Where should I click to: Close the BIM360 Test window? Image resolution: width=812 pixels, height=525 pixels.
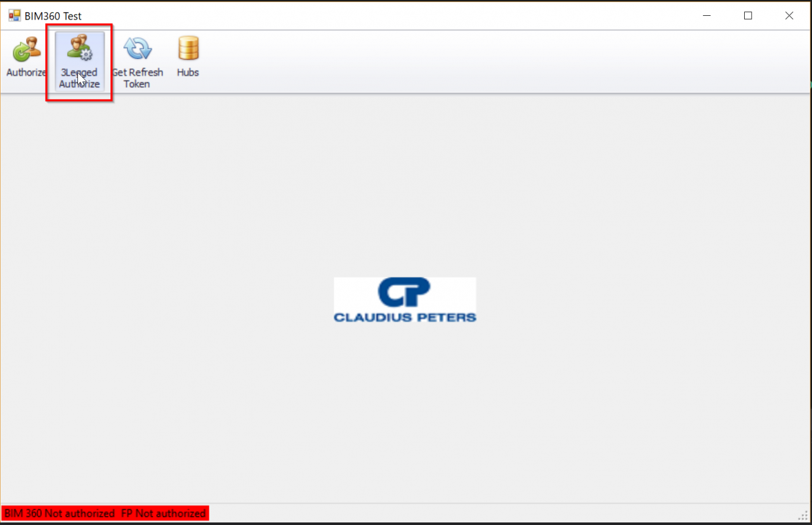(789, 16)
